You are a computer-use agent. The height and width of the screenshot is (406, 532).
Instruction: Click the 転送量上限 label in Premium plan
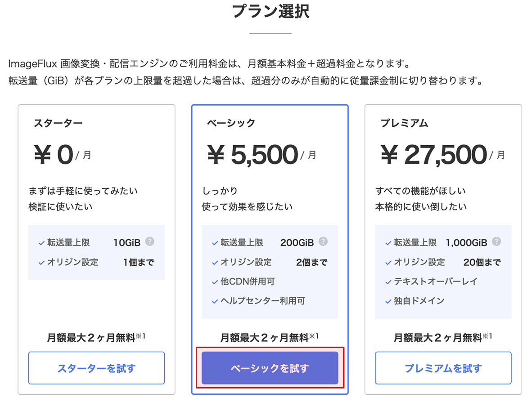pos(416,242)
